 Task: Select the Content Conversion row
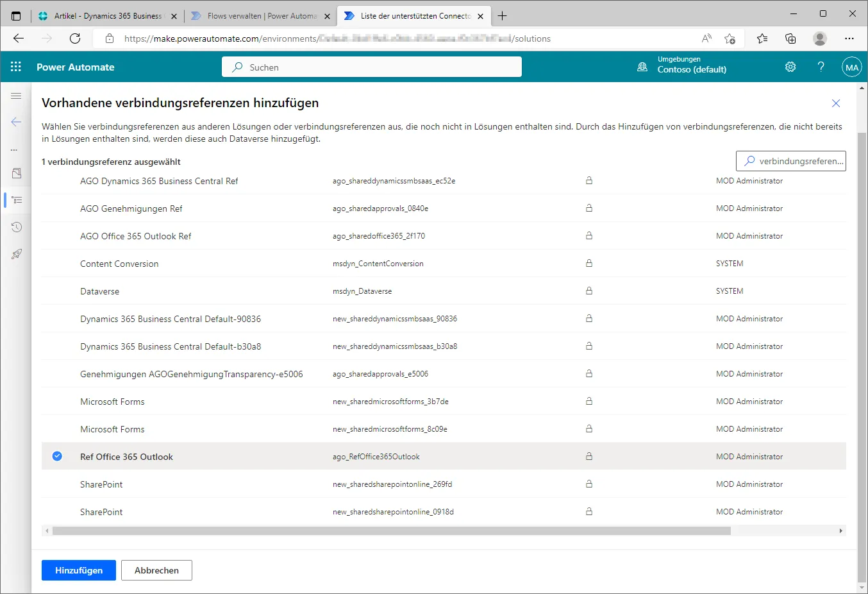pos(444,264)
